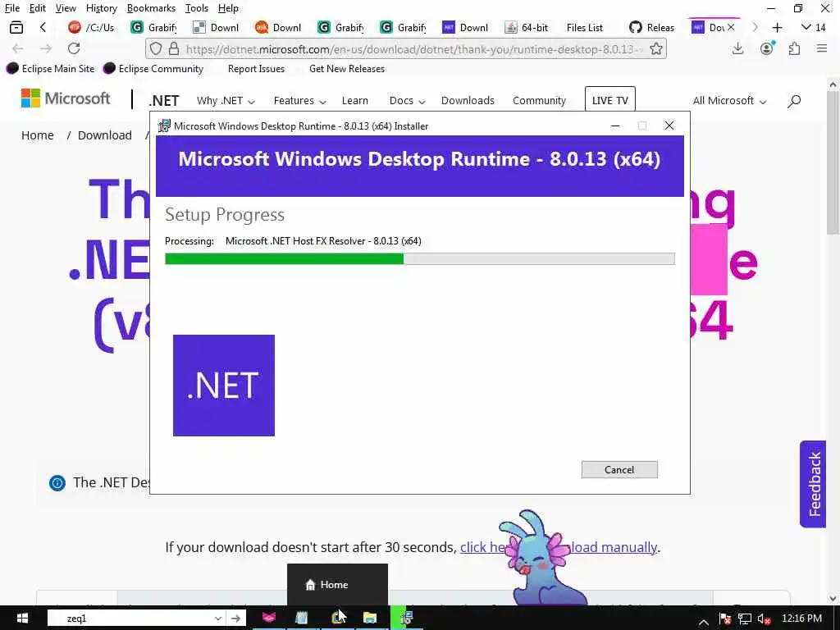Image resolution: width=840 pixels, height=630 pixels.
Task: Switch to the /C:/Us tab
Action: click(x=92, y=27)
